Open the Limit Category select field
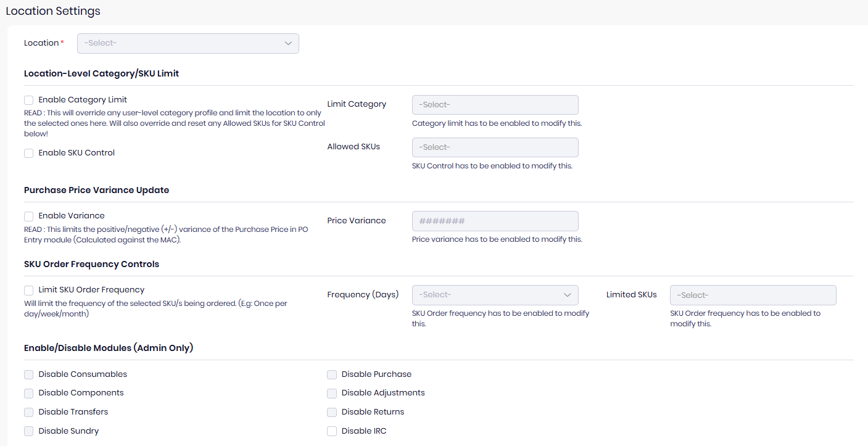This screenshot has height=446, width=868. pyautogui.click(x=495, y=105)
